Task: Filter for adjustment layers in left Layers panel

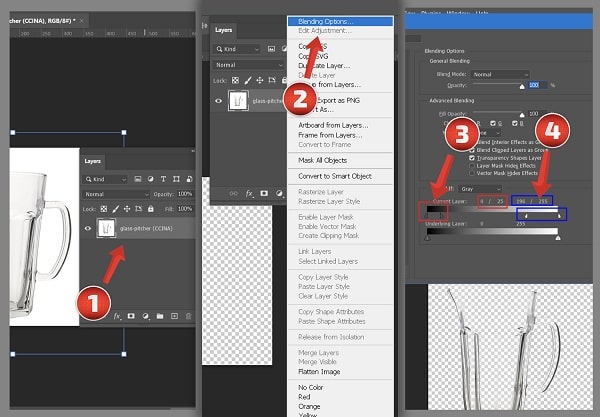Action: (150, 179)
